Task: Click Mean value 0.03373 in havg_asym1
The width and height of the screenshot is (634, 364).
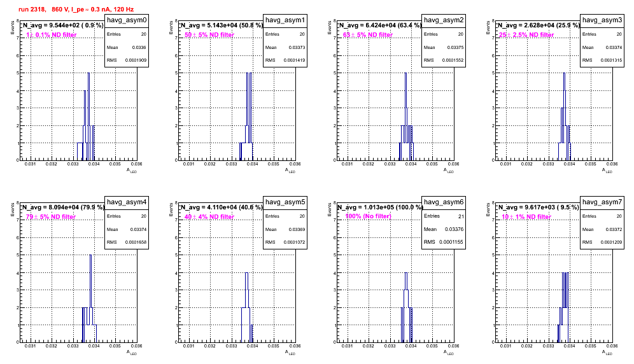Action: point(297,47)
